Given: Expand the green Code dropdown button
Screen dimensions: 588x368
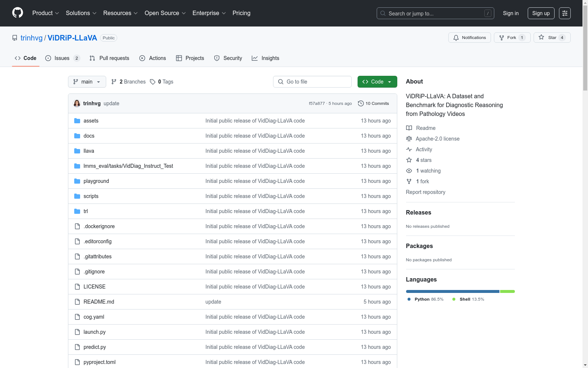Looking at the screenshot, I should click(377, 82).
